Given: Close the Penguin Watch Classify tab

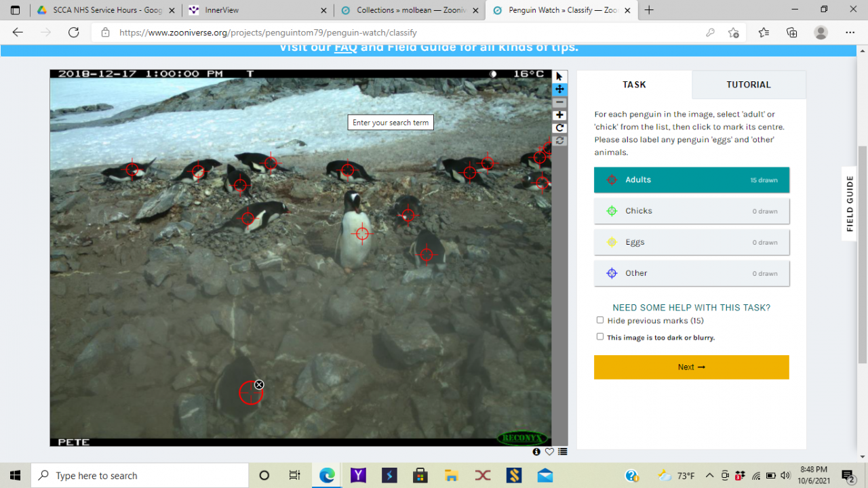Looking at the screenshot, I should point(627,10).
